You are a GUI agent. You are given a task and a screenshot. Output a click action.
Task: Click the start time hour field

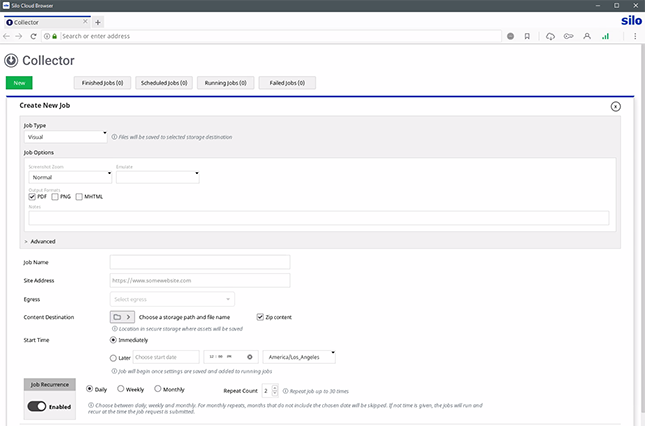click(211, 357)
